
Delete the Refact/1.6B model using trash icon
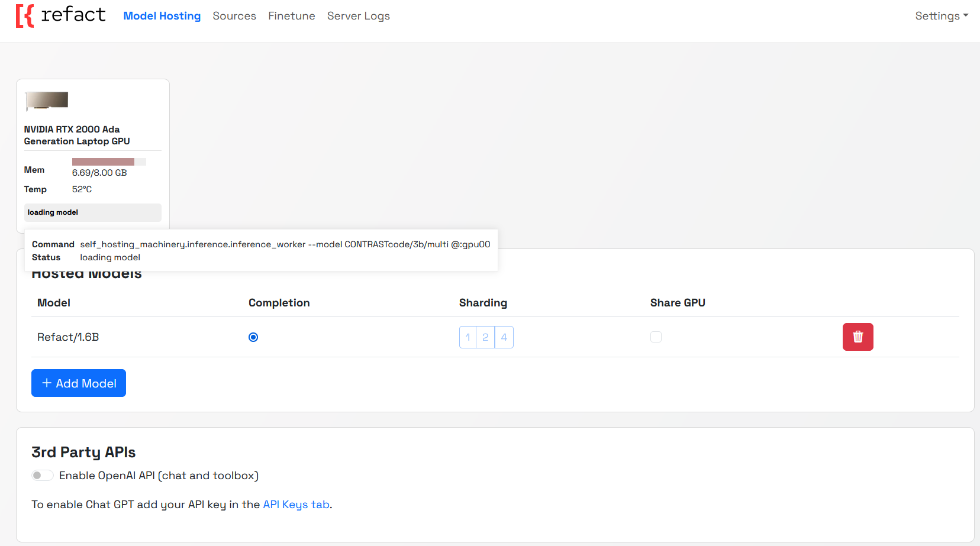point(857,337)
